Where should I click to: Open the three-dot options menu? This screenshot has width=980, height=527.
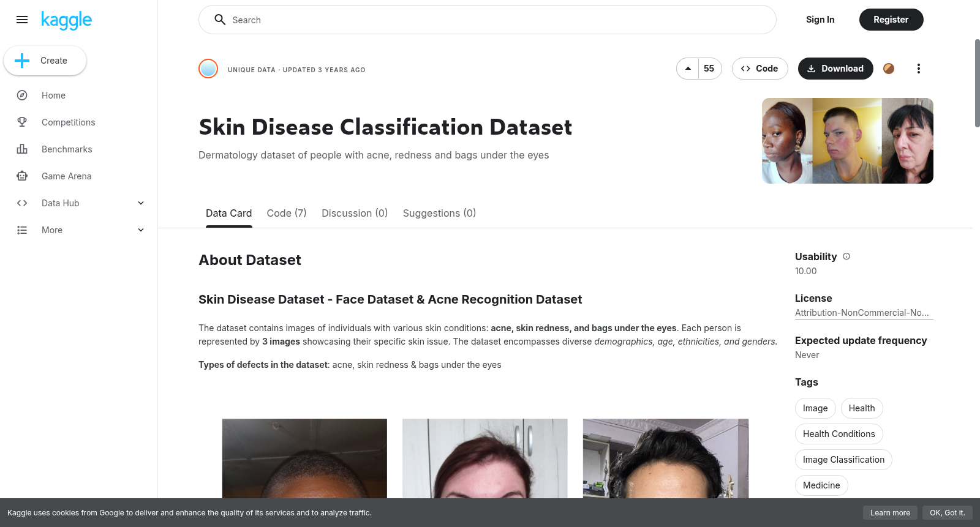pyautogui.click(x=918, y=69)
